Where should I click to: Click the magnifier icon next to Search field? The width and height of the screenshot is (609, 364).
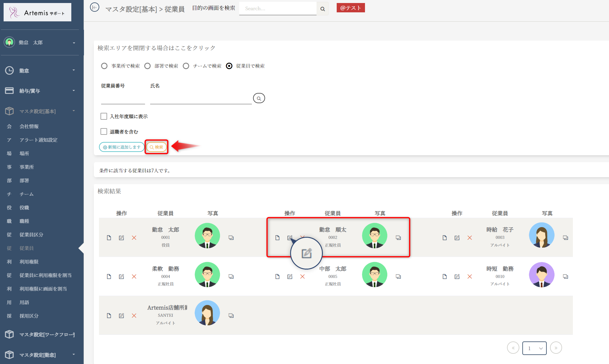coord(323,9)
